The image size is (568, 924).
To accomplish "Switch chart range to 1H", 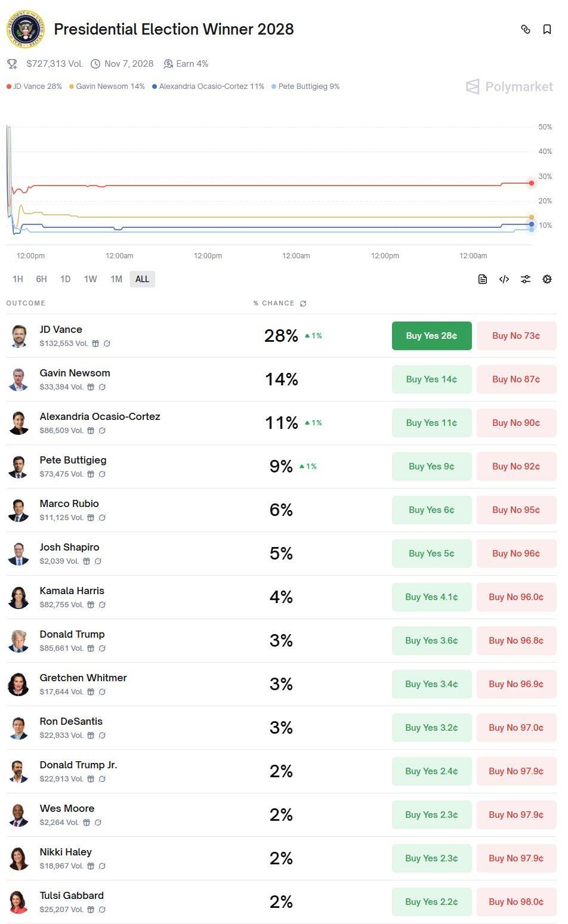I will 18,279.
